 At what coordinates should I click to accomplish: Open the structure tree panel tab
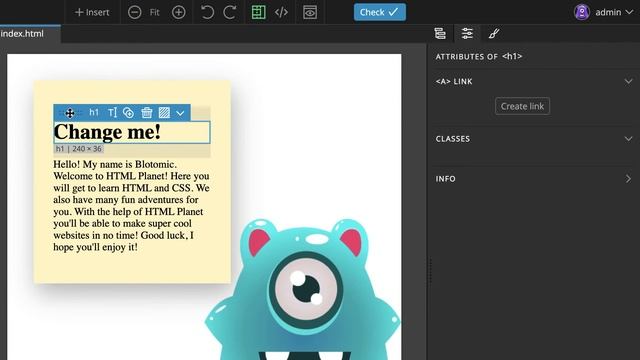pyautogui.click(x=440, y=33)
